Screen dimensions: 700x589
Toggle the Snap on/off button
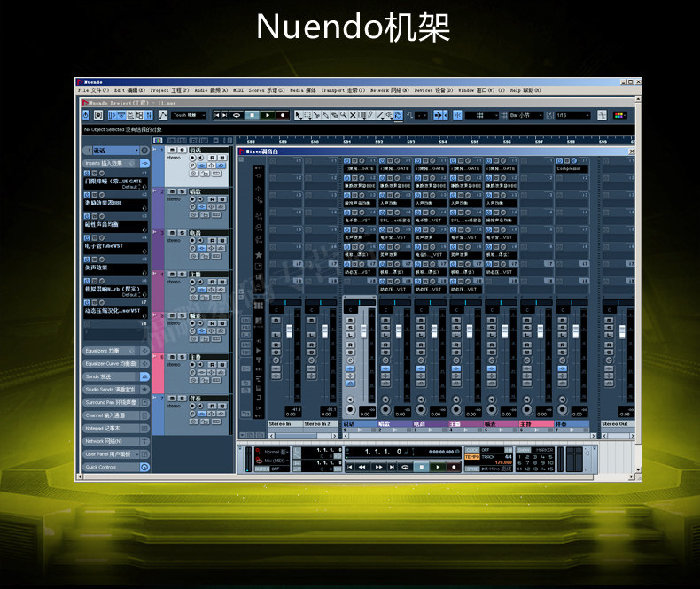457,115
